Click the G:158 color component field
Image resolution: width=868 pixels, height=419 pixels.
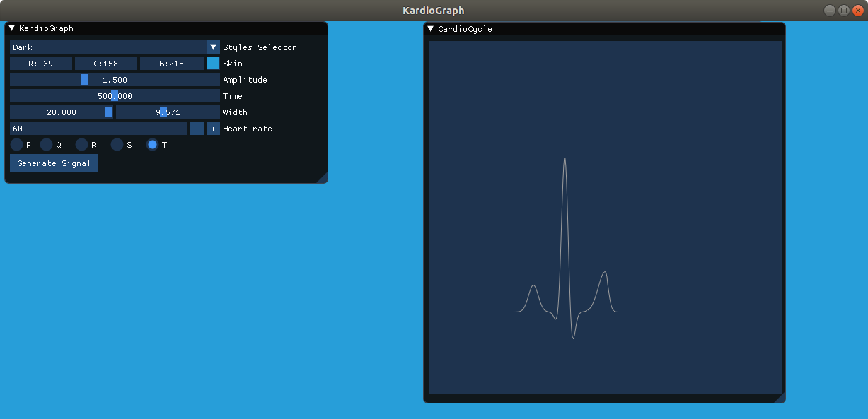105,63
